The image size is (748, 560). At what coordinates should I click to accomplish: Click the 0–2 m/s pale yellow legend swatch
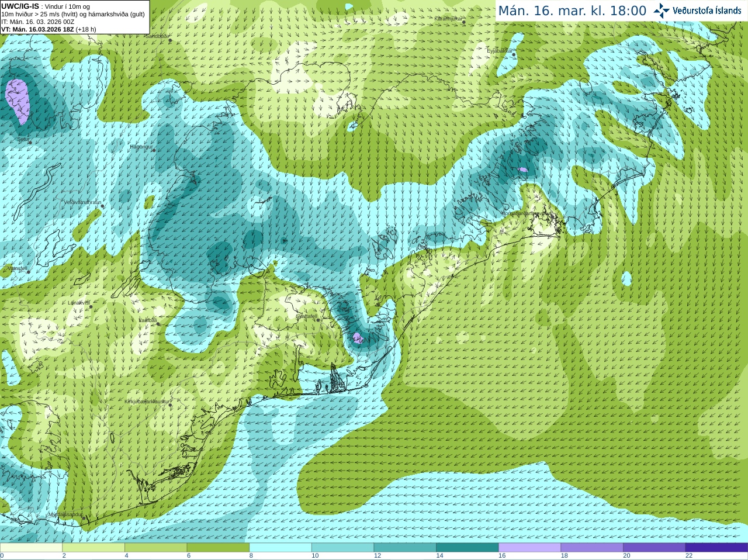31,548
